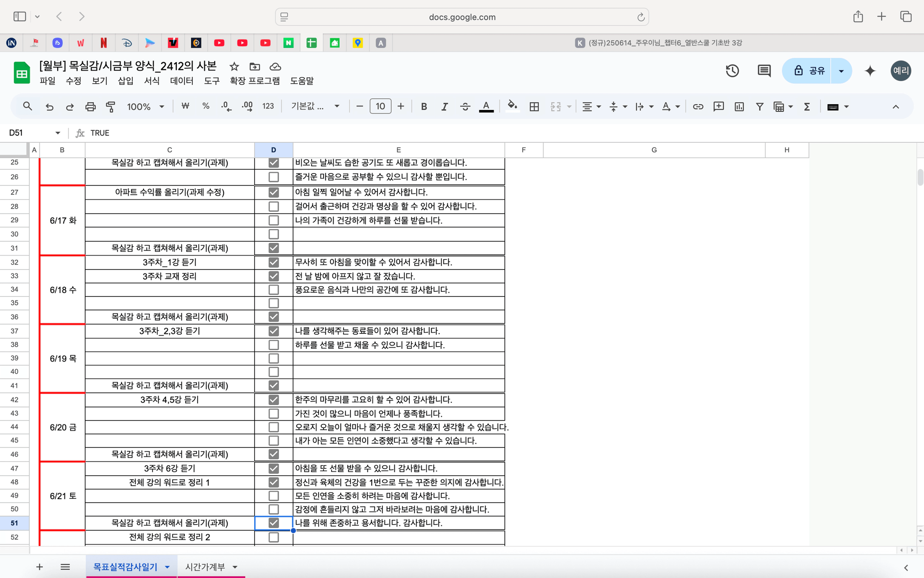924x578 pixels.
Task: Apply Korean won currency format
Action: pos(185,106)
